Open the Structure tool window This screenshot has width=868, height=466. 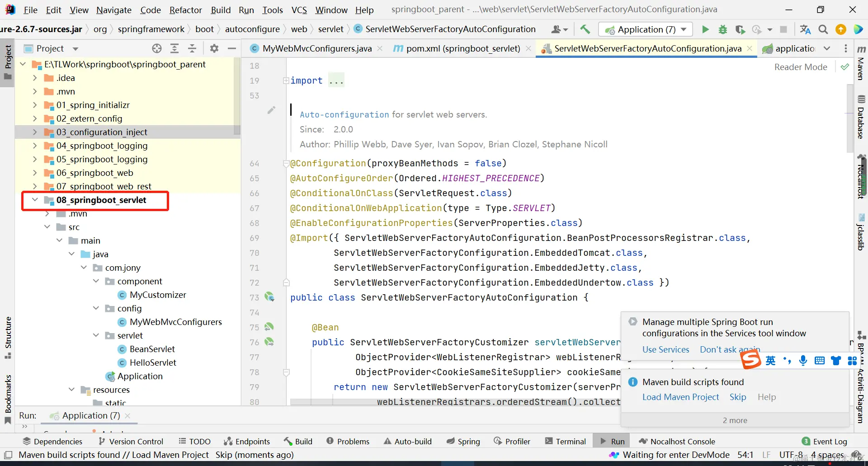(x=8, y=337)
